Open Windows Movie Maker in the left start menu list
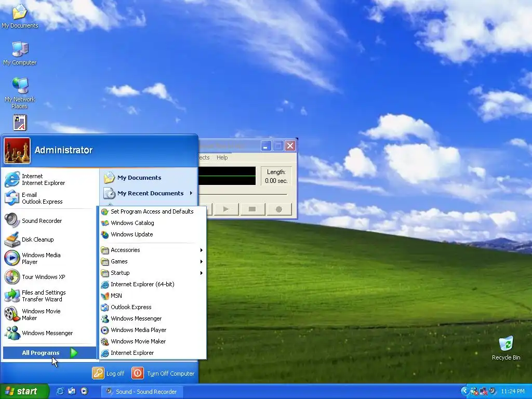The image size is (532, 399). [49, 314]
